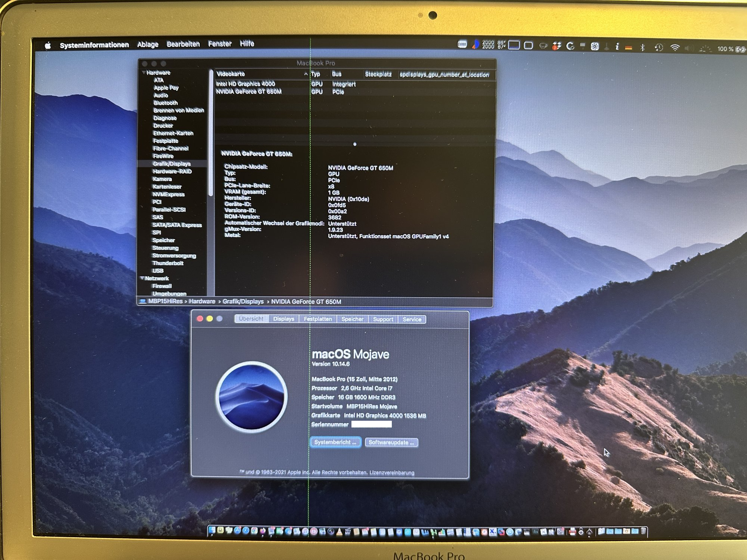
Task: Open the Lizenzvereinbarung link
Action: [391, 473]
